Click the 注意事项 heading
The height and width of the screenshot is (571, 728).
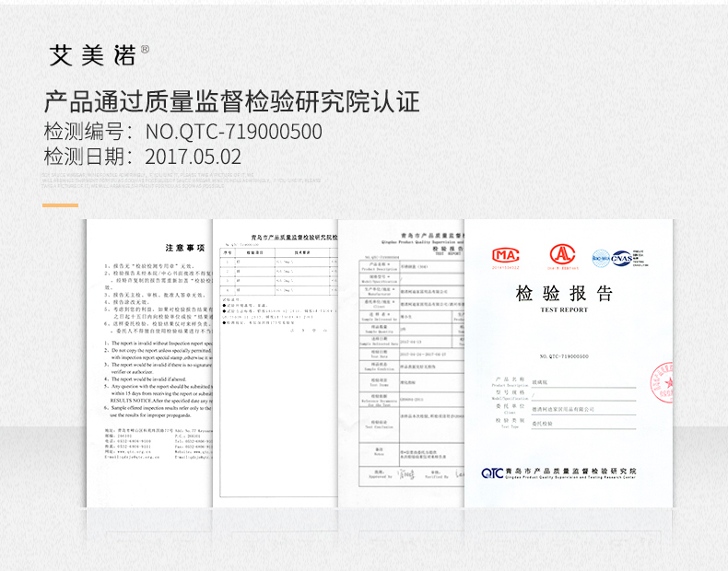coord(185,248)
